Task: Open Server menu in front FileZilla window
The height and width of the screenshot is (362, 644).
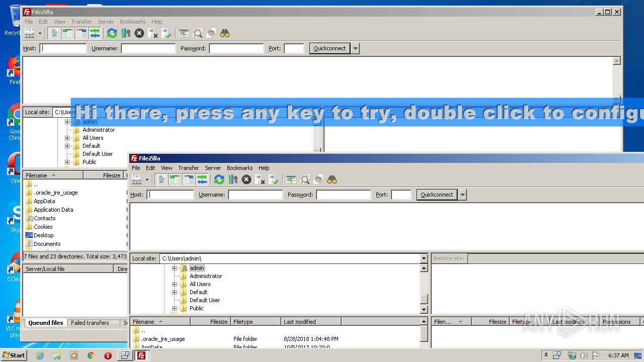Action: click(x=212, y=168)
